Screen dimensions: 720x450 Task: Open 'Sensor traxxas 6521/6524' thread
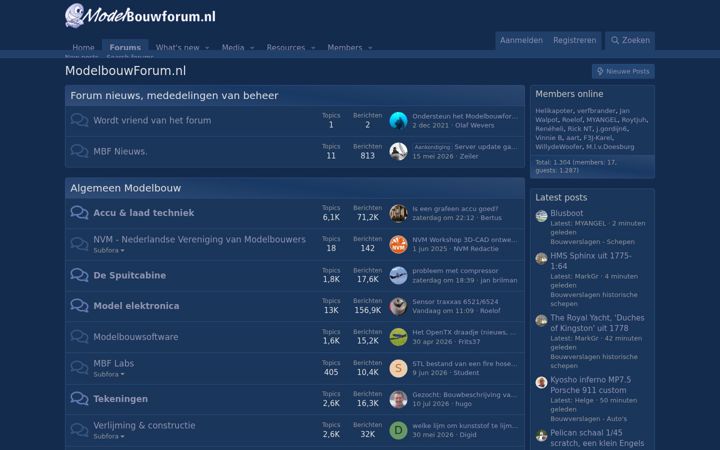(x=455, y=302)
